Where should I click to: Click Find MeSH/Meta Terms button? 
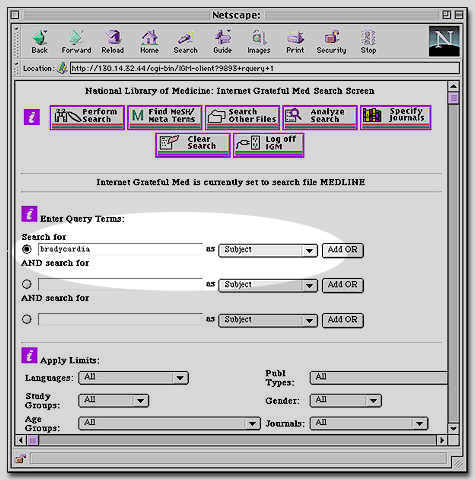point(165,117)
